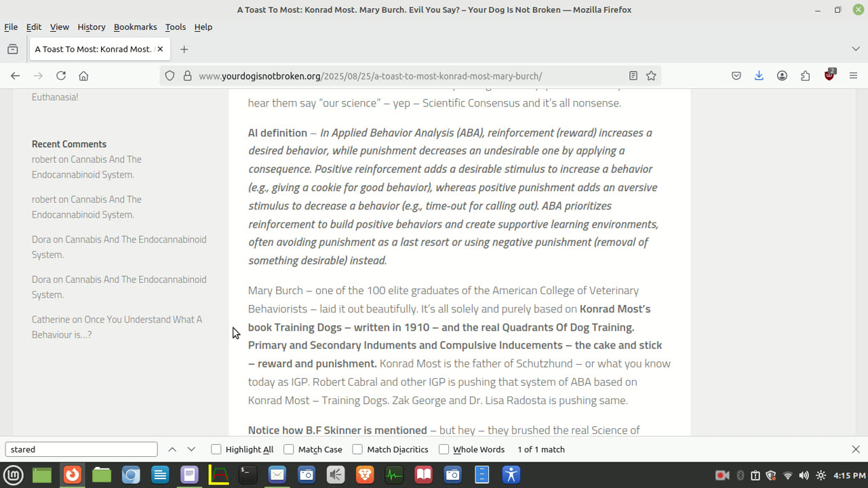The width and height of the screenshot is (868, 488).
Task: Click the screen recording tray indicator
Action: [x=722, y=475]
